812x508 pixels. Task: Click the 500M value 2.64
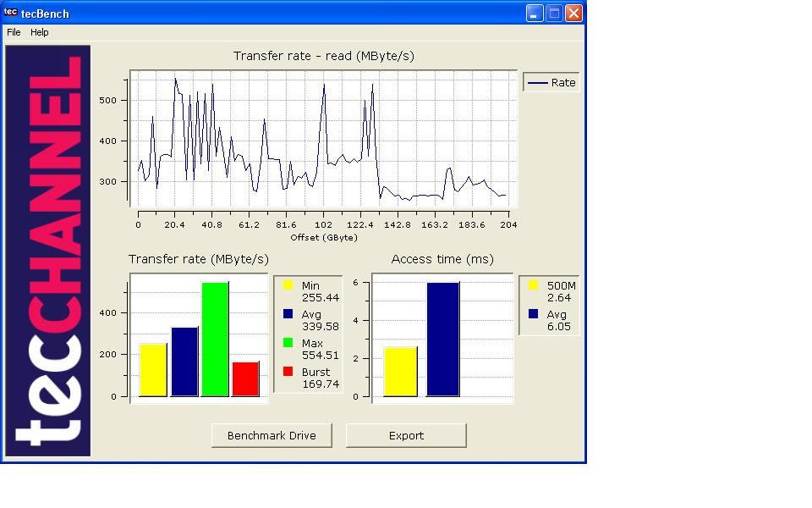click(559, 297)
